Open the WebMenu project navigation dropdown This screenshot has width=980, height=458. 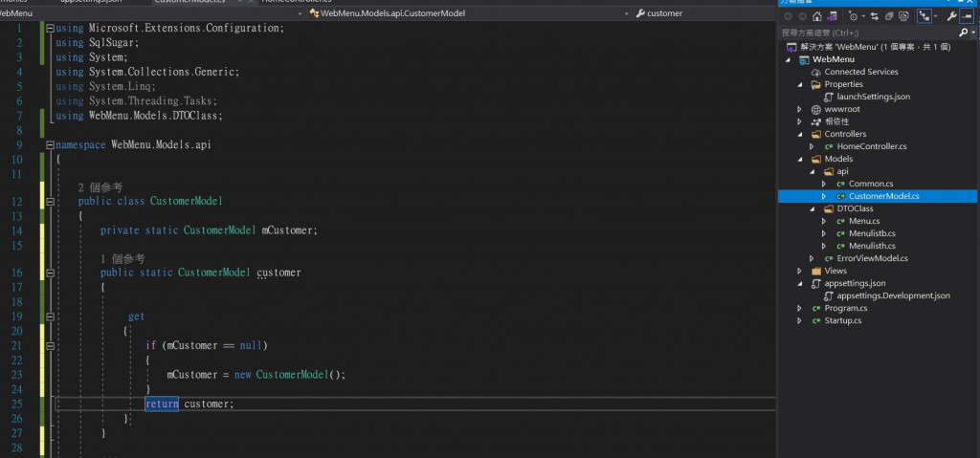tap(301, 13)
